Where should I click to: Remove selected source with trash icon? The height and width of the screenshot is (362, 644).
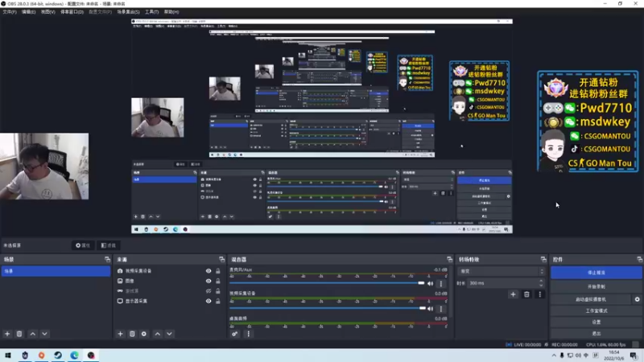(x=132, y=334)
